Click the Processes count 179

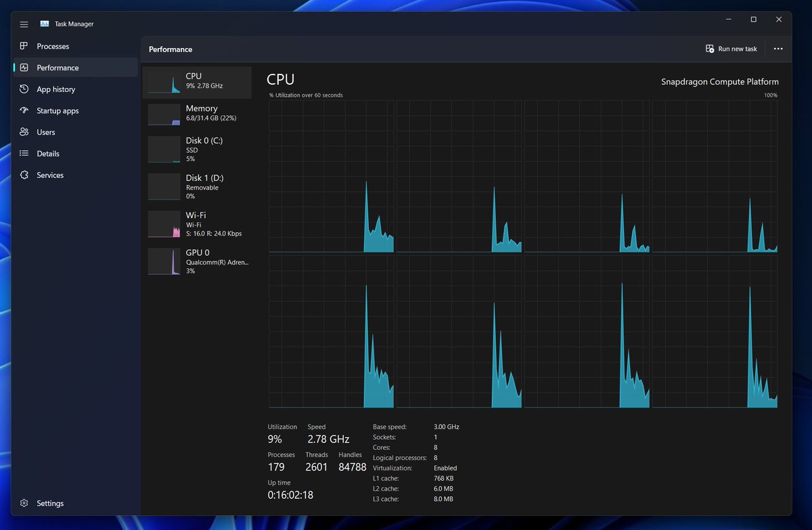click(x=276, y=467)
